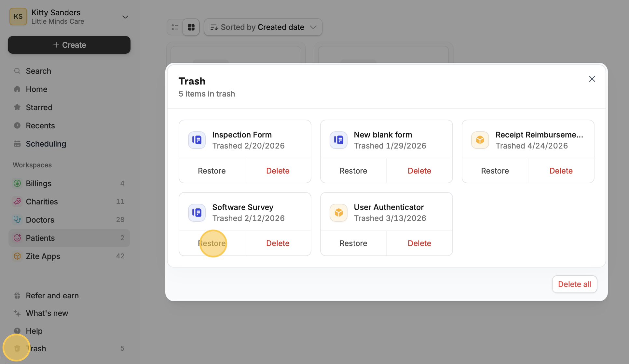Close the Trash dialog
The image size is (629, 364).
tap(592, 79)
